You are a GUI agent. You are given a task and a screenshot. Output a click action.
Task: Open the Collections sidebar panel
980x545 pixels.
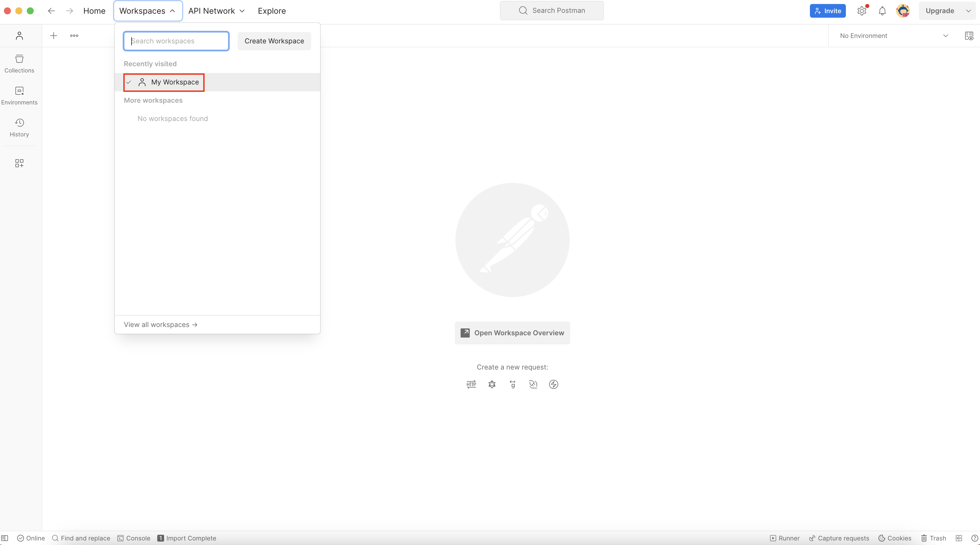(19, 64)
